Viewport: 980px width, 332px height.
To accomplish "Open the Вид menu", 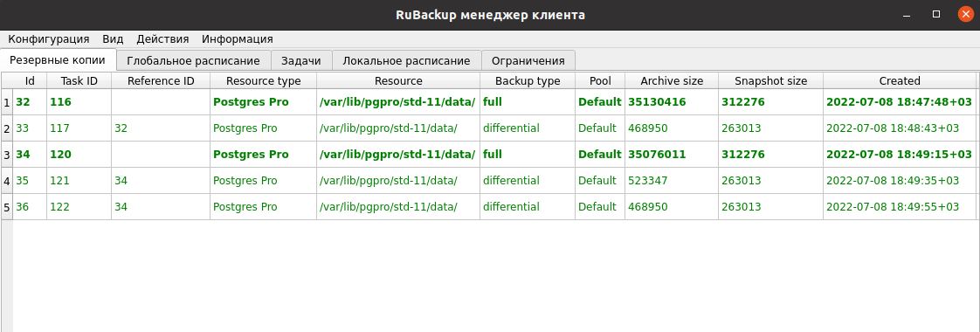I will pyautogui.click(x=114, y=38).
